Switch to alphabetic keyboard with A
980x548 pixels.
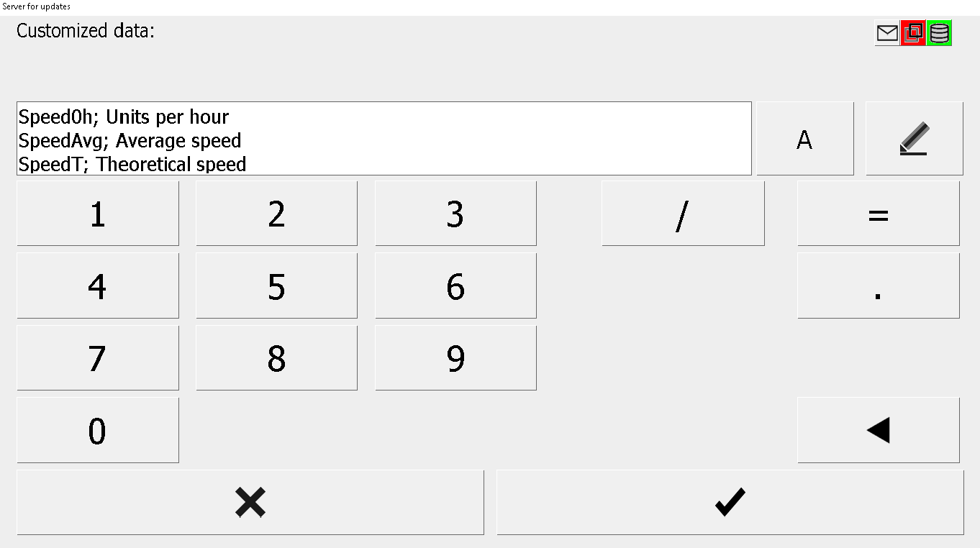coord(805,139)
